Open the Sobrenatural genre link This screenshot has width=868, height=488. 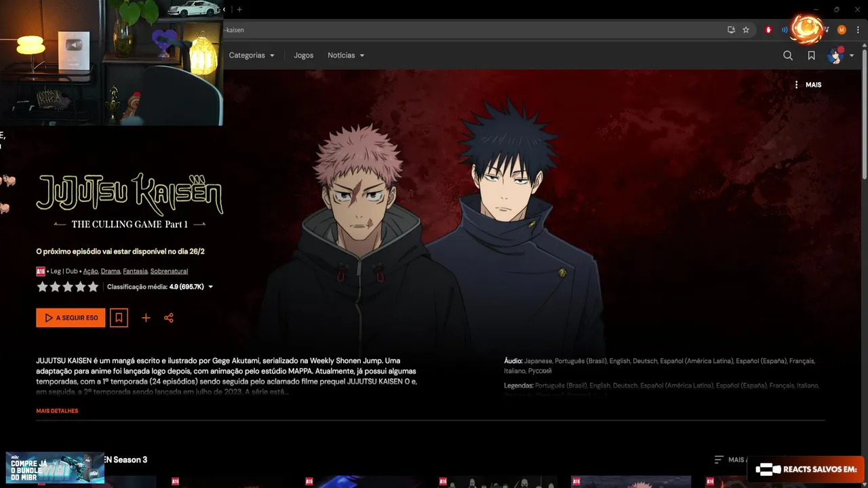(x=169, y=271)
